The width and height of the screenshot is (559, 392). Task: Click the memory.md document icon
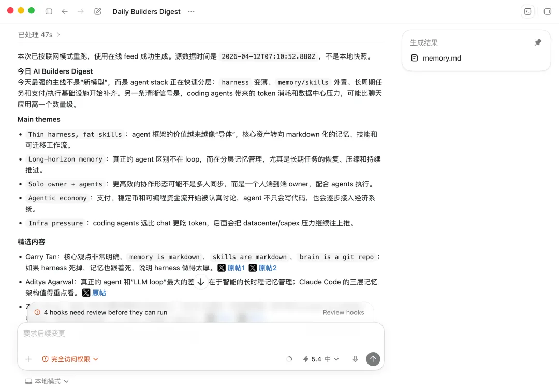pos(414,58)
